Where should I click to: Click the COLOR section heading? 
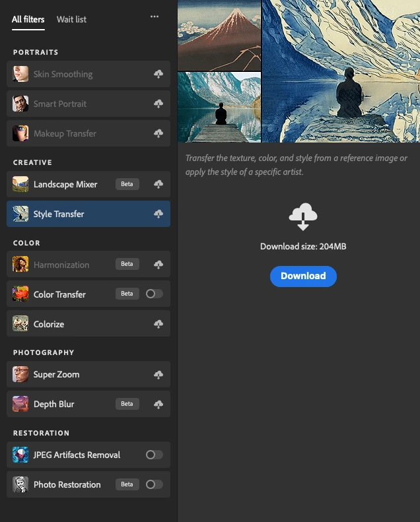point(26,243)
